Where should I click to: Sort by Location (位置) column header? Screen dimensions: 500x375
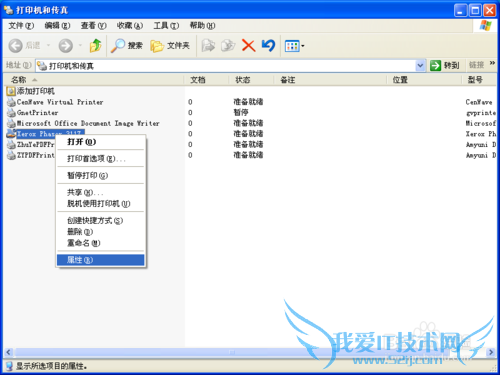[424, 80]
